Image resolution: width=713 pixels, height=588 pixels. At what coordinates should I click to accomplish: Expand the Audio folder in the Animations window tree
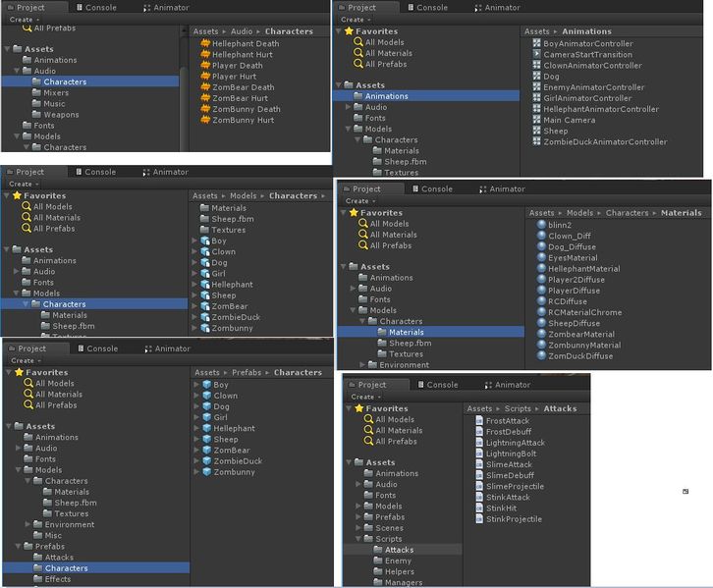point(348,107)
